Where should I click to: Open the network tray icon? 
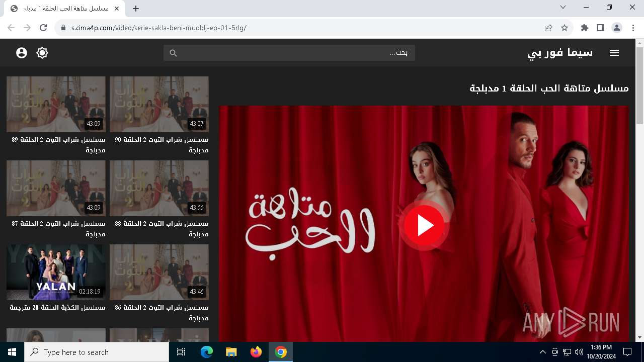(567, 352)
